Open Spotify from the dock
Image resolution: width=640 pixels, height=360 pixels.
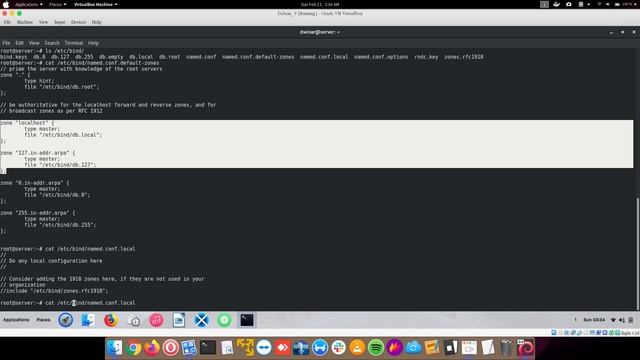(x=376, y=348)
